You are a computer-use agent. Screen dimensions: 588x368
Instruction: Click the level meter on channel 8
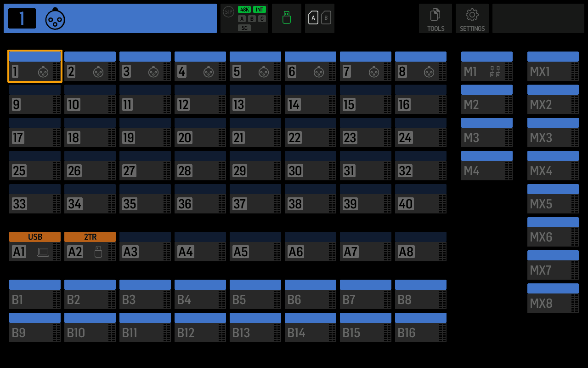coord(442,71)
